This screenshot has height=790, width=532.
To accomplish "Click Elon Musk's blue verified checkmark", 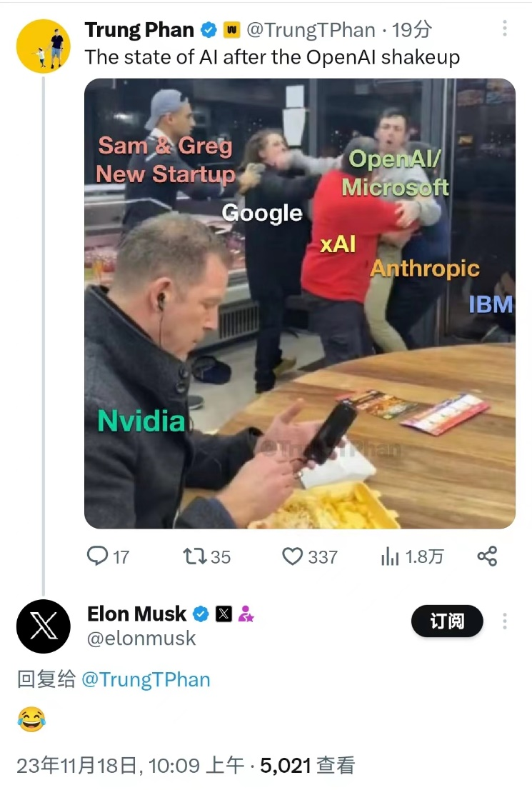I will pos(201,614).
